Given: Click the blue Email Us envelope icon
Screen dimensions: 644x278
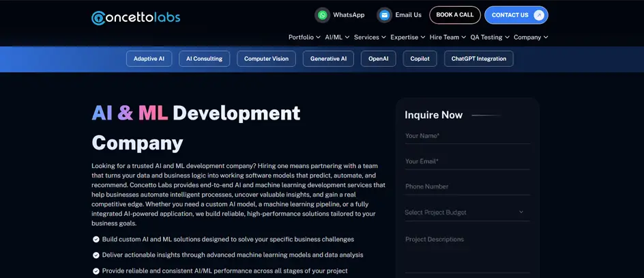Looking at the screenshot, I should point(385,15).
